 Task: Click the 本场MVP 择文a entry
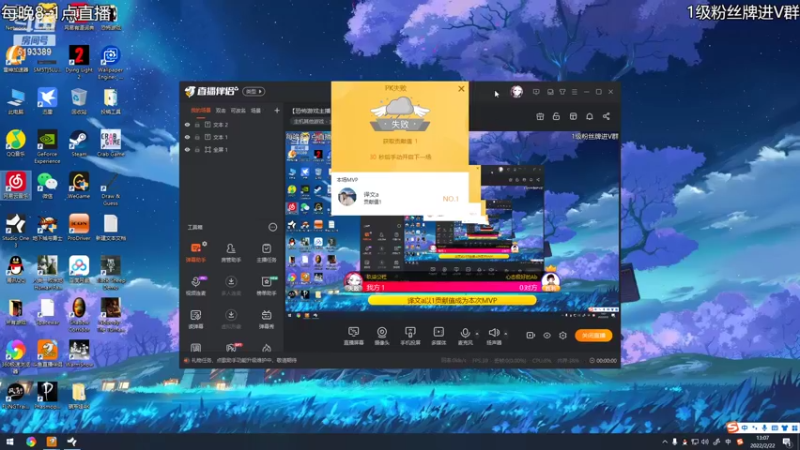[x=399, y=197]
